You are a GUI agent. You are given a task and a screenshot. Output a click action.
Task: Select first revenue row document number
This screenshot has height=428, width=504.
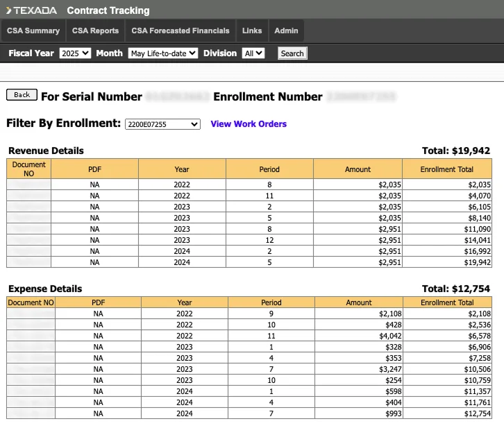29,185
